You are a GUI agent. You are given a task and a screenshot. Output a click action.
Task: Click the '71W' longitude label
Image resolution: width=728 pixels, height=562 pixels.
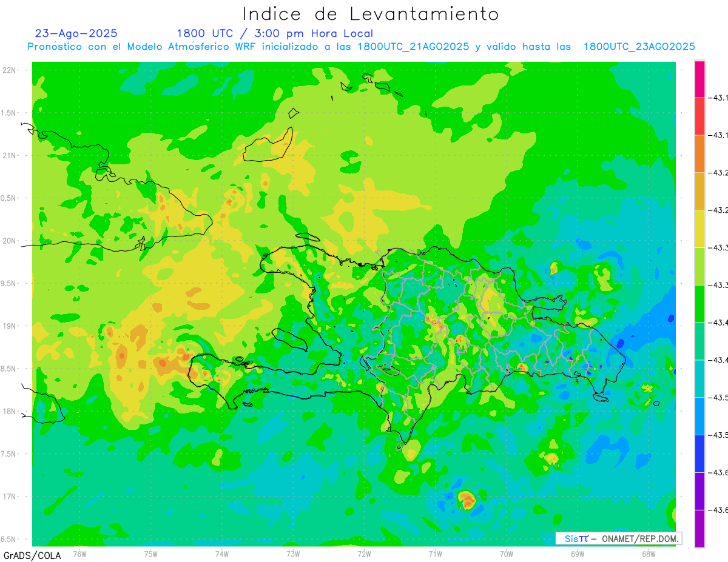435,553
